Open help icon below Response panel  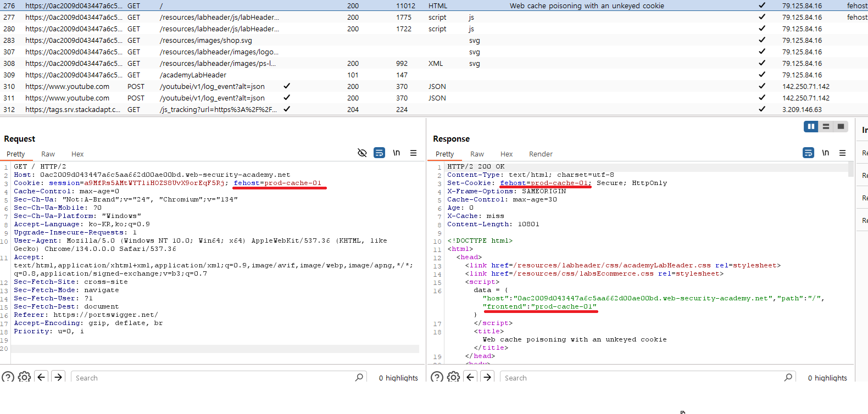point(437,377)
